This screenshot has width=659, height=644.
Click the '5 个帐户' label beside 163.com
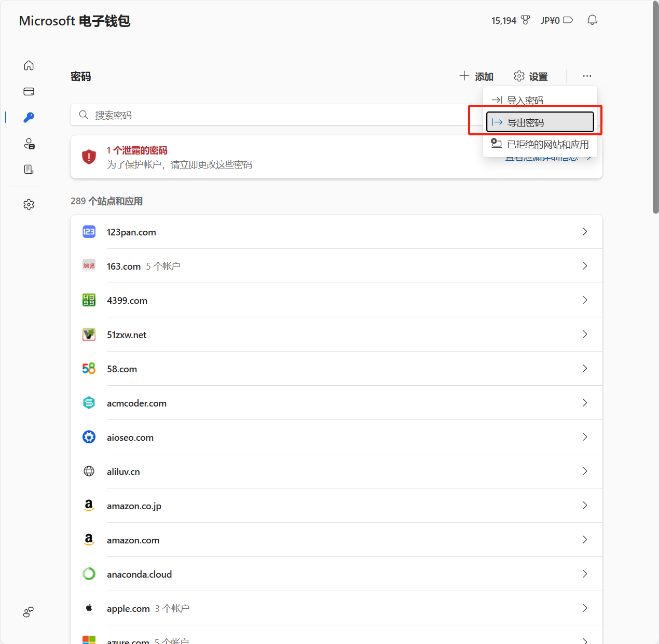(x=163, y=267)
